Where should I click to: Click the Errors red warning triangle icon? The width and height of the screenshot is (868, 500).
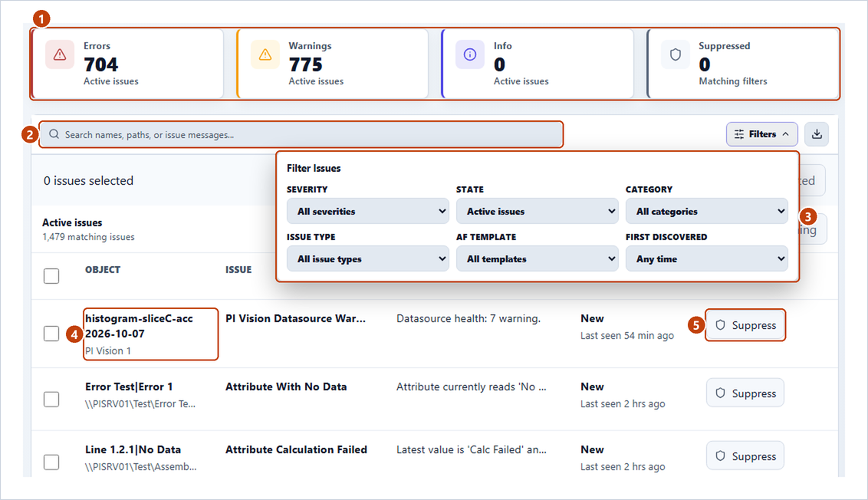coord(60,54)
